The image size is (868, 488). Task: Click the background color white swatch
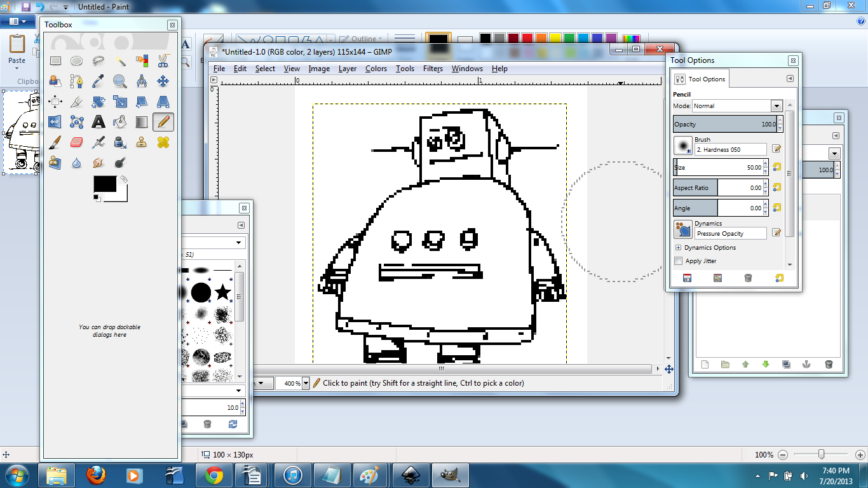tap(121, 196)
